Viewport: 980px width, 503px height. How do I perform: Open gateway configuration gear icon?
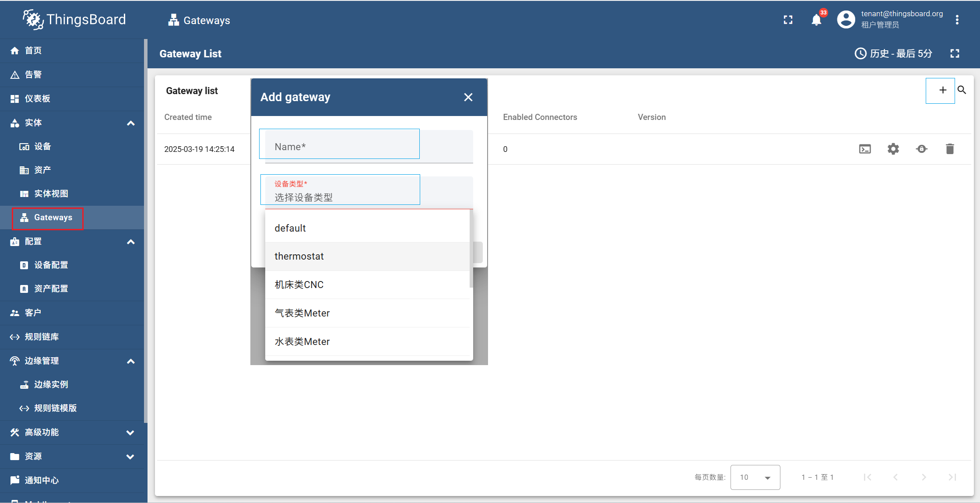[x=893, y=149]
